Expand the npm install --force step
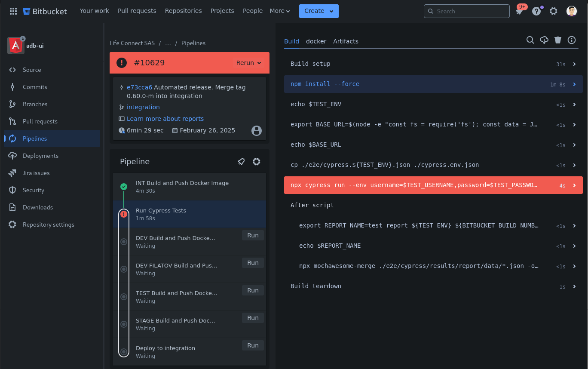 pyautogui.click(x=433, y=84)
